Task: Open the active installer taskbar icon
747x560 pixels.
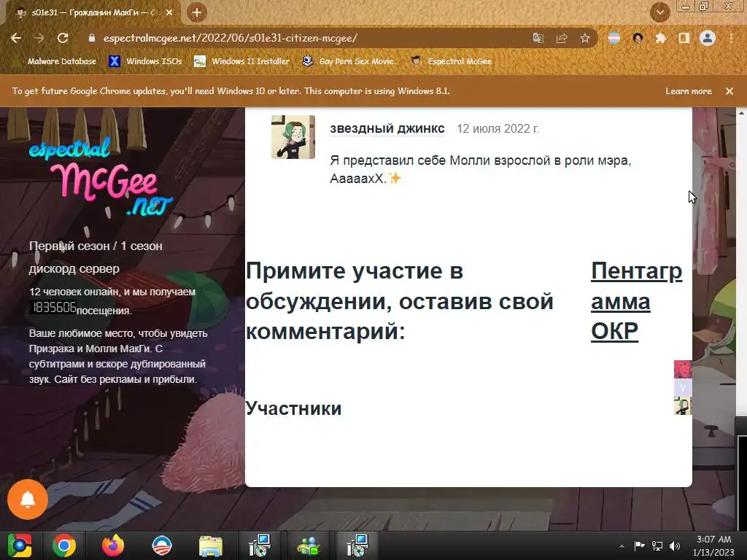Action: pyautogui.click(x=357, y=545)
